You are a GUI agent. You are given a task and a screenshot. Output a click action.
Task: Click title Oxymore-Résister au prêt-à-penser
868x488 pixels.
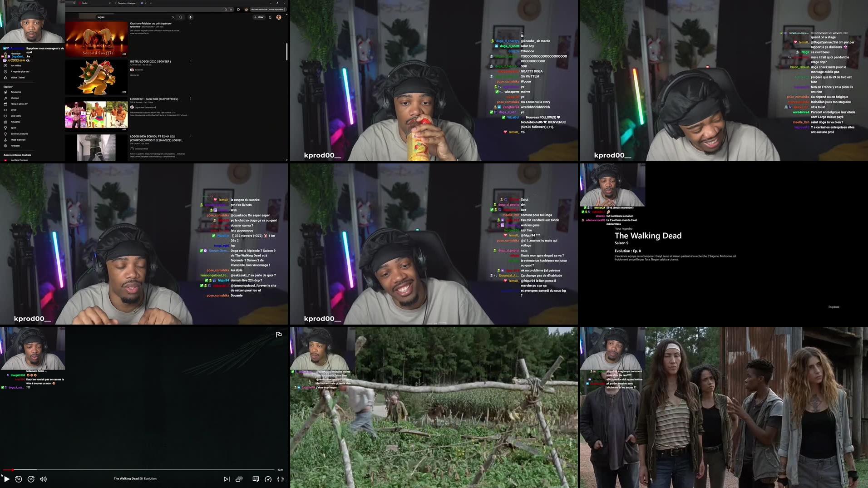click(151, 23)
